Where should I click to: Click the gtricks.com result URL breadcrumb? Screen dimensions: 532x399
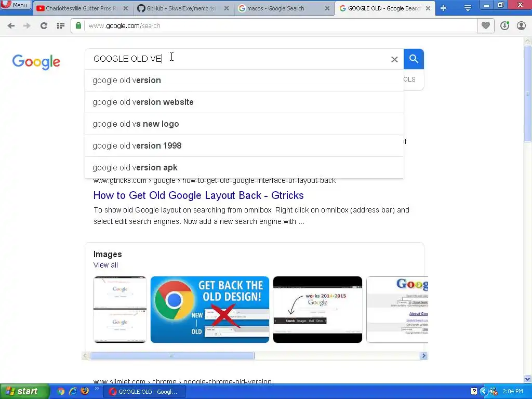(x=215, y=180)
